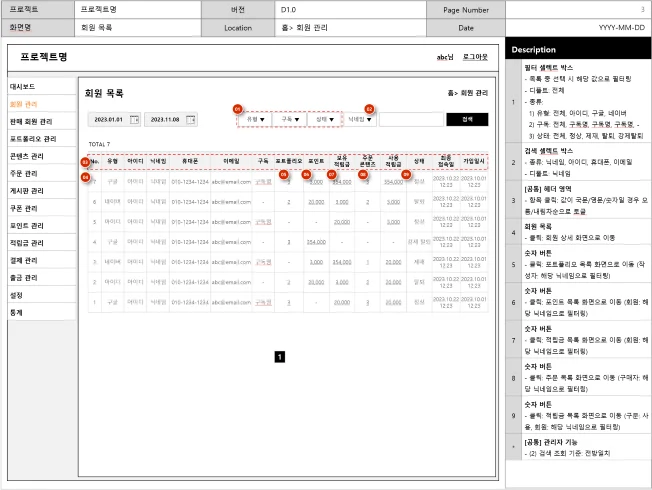Expand the 상태 filter dropdown
Viewport: 652px width, 490px height.
point(325,119)
